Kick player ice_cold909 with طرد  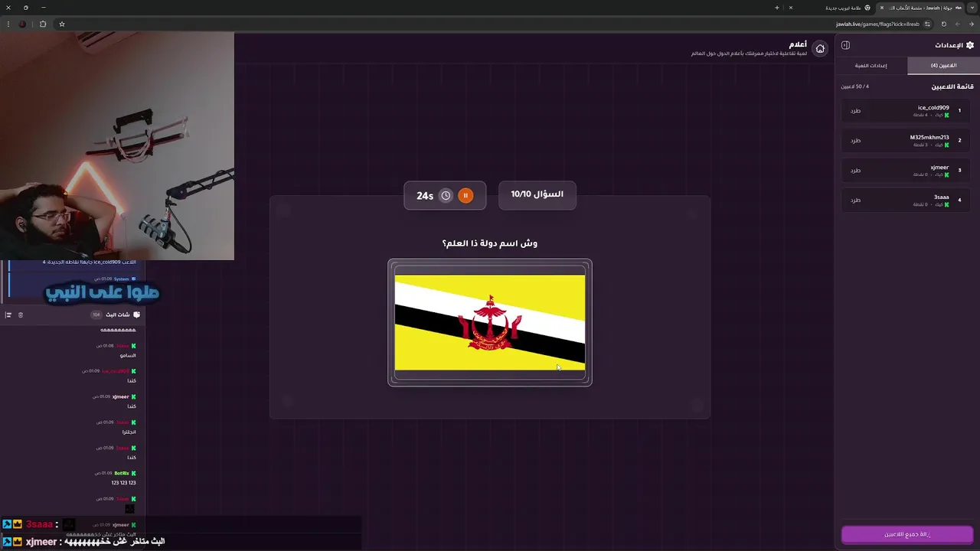click(x=855, y=111)
